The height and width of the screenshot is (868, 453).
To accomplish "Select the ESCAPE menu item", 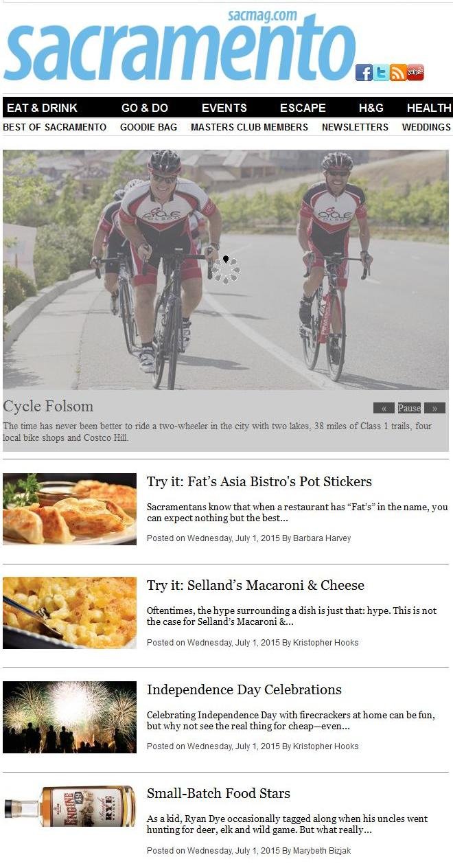I will tap(303, 108).
